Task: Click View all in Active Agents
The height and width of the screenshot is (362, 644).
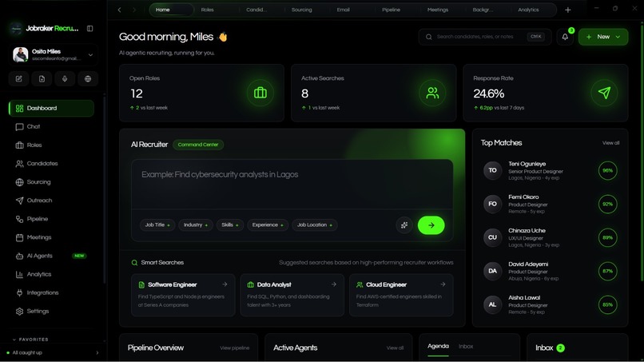Action: coord(395,348)
